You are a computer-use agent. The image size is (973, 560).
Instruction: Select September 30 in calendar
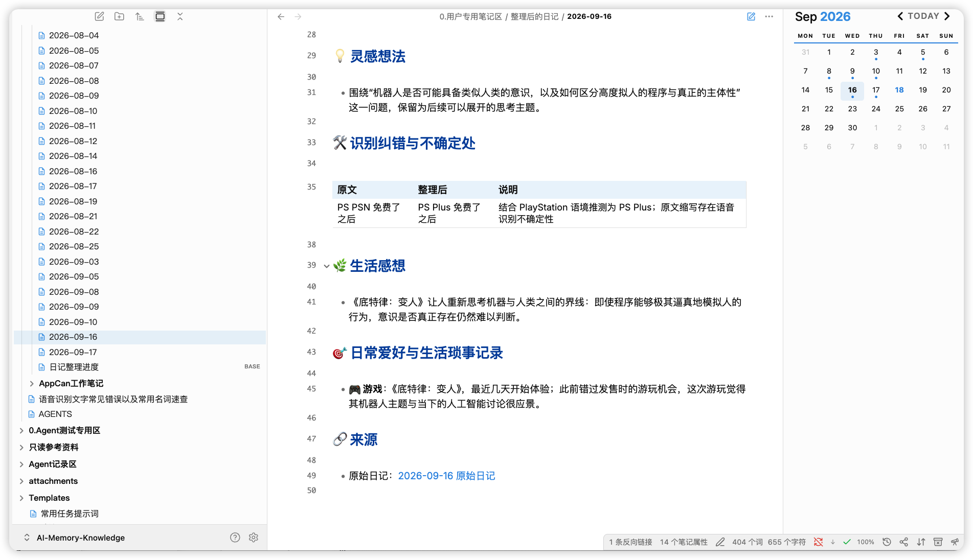852,128
